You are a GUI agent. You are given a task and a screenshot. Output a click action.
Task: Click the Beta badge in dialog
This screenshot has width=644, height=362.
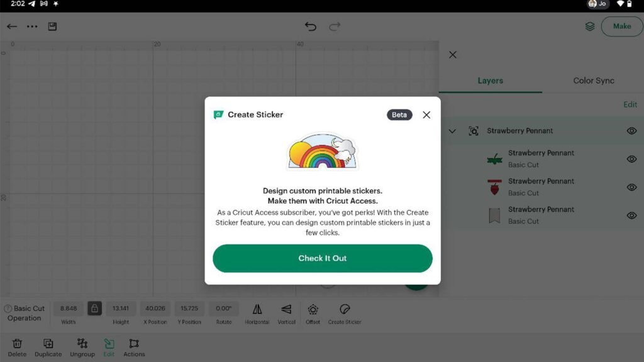point(399,115)
